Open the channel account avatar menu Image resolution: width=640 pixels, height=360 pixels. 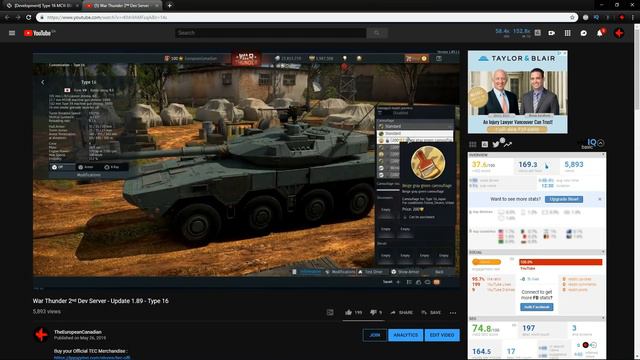(619, 33)
